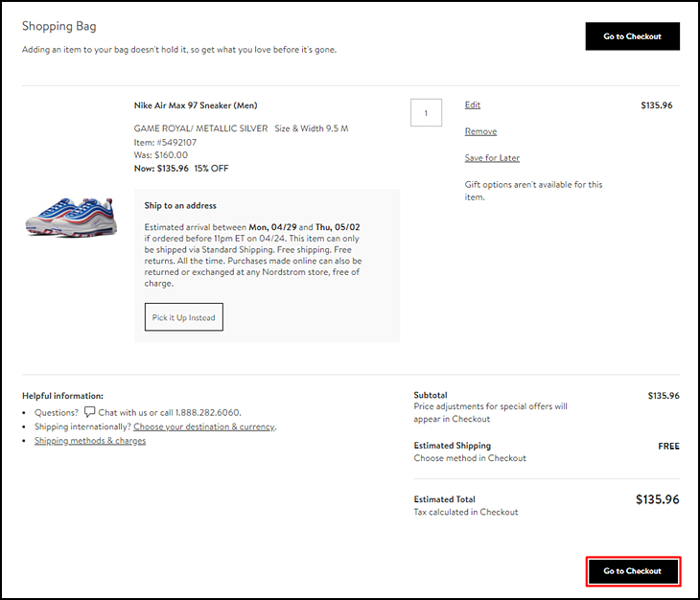Open the Edit link for the sneaker

473,104
